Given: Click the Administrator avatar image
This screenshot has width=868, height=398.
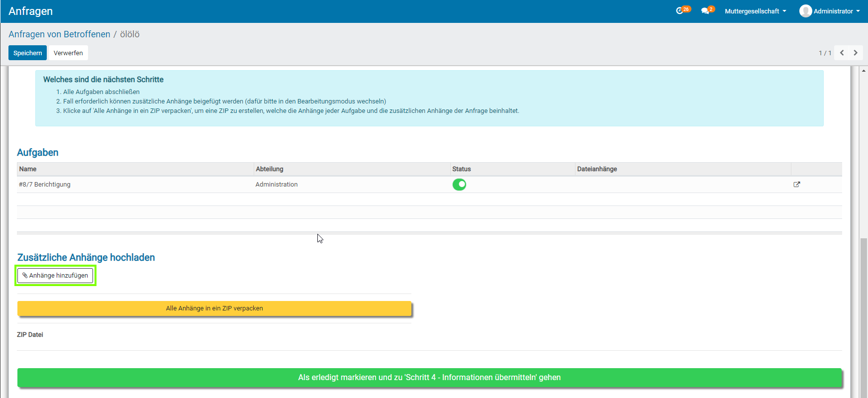Looking at the screenshot, I should point(805,11).
